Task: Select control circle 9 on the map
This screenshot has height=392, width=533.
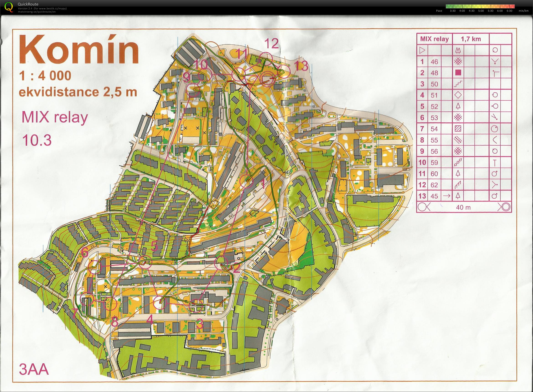Action: (x=193, y=90)
